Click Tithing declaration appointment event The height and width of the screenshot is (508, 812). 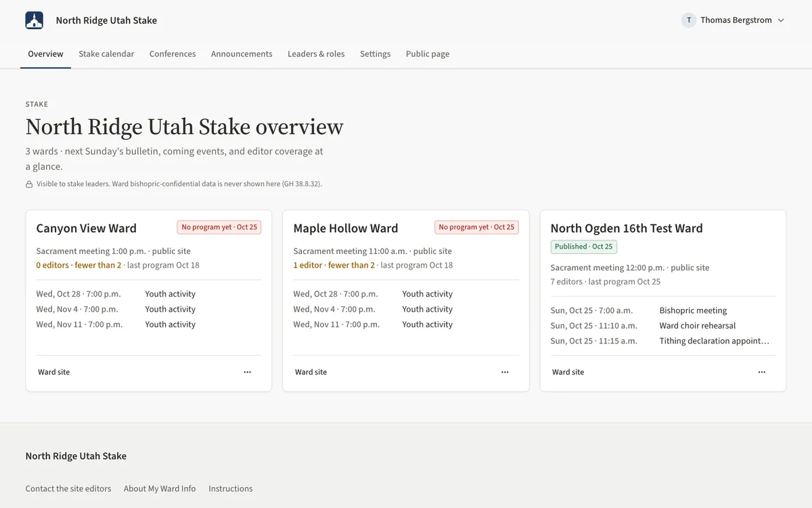click(663, 341)
